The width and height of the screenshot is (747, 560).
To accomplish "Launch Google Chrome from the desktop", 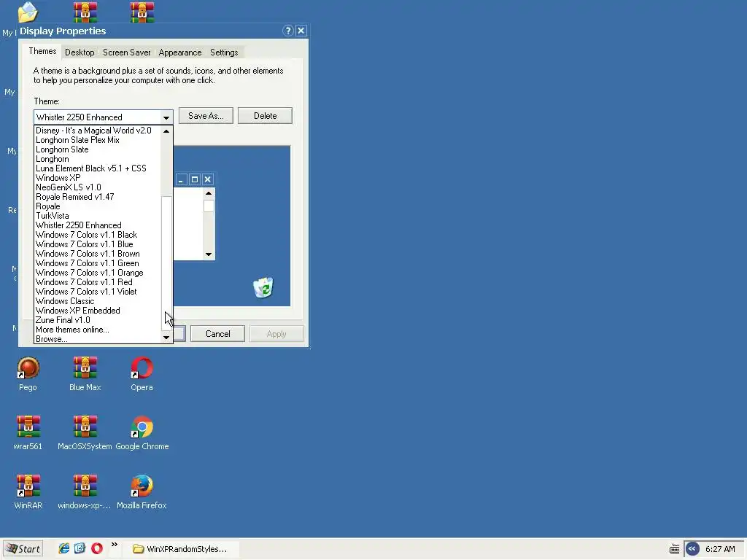I will coord(142,427).
